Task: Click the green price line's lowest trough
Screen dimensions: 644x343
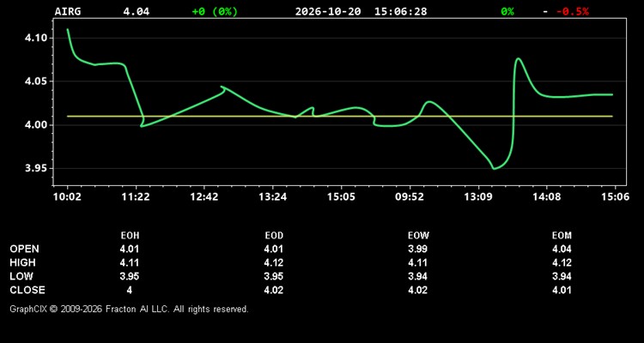Action: pos(494,168)
